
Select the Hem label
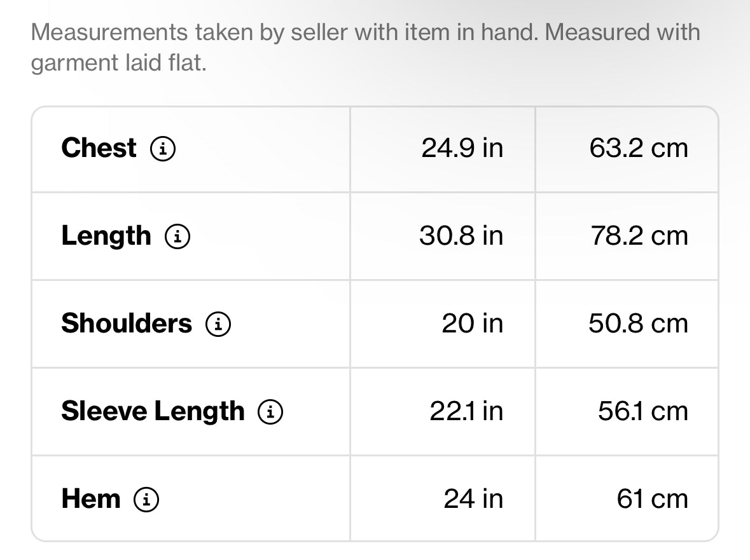91,499
